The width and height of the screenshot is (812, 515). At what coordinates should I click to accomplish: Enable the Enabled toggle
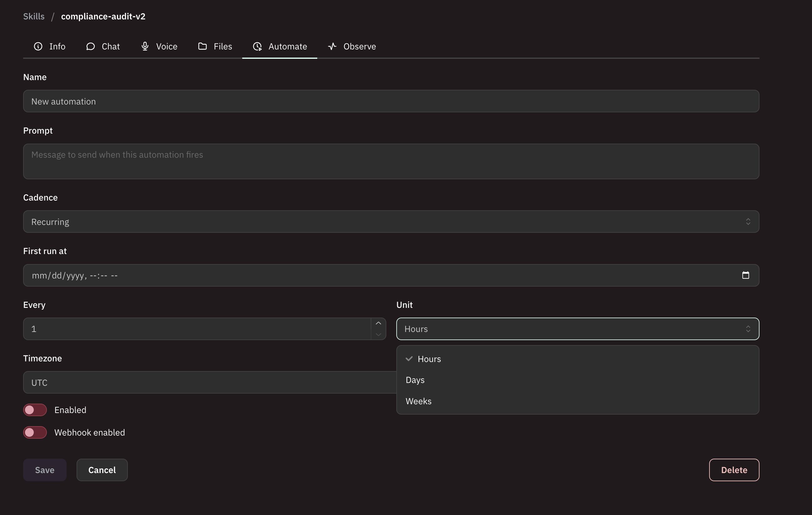pyautogui.click(x=35, y=410)
